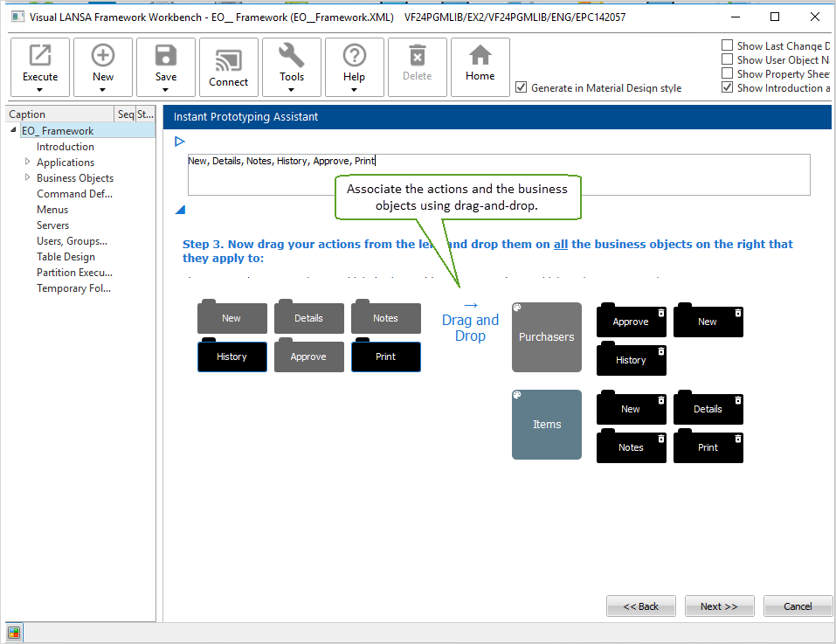This screenshot has width=836, height=644.
Task: Toggle Generate in Material Design style checkbox
Action: (522, 87)
